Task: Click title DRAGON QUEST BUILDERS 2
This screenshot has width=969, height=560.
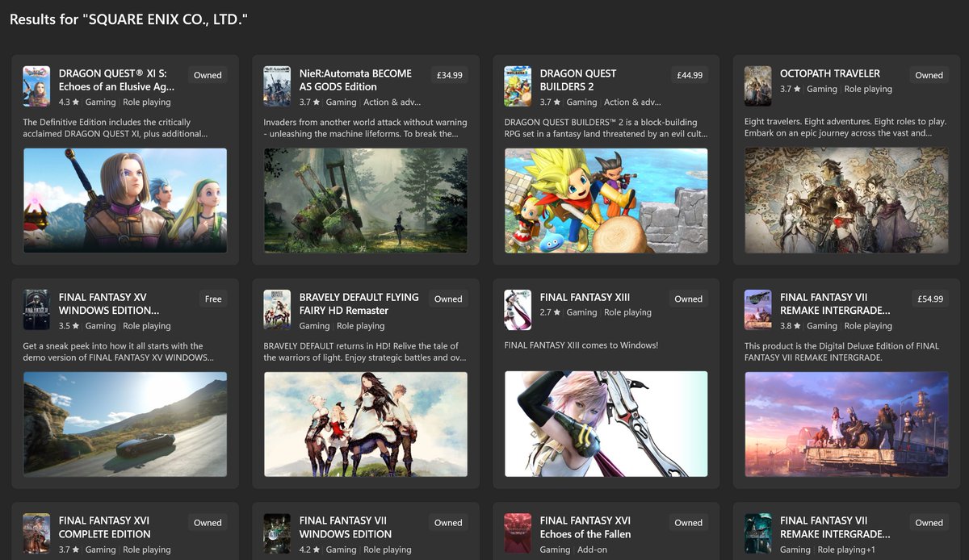Action: tap(578, 80)
